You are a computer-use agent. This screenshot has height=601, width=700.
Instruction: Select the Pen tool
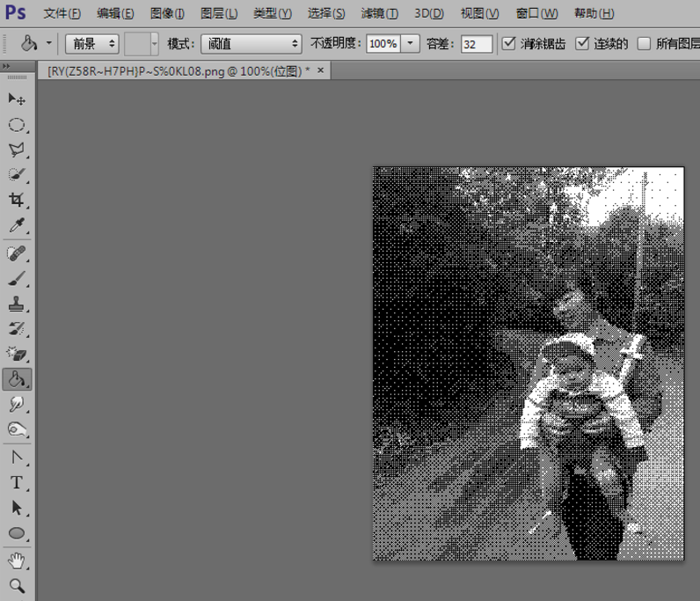(17, 458)
